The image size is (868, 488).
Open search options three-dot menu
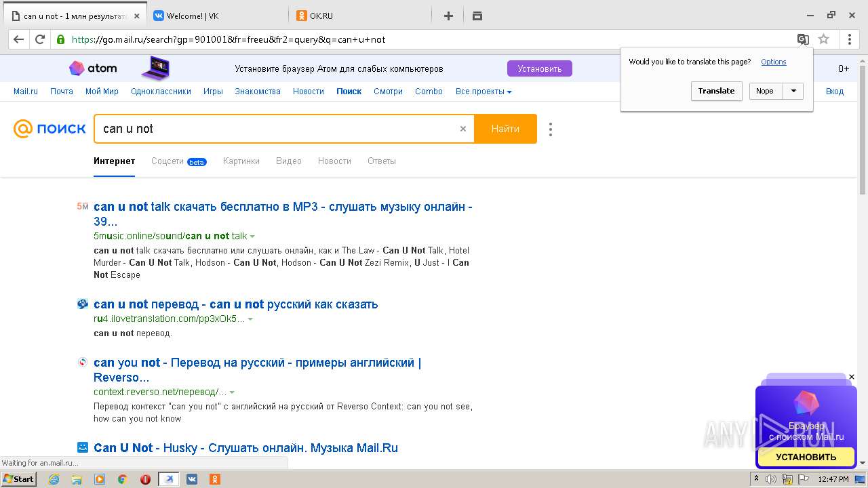pyautogui.click(x=551, y=129)
